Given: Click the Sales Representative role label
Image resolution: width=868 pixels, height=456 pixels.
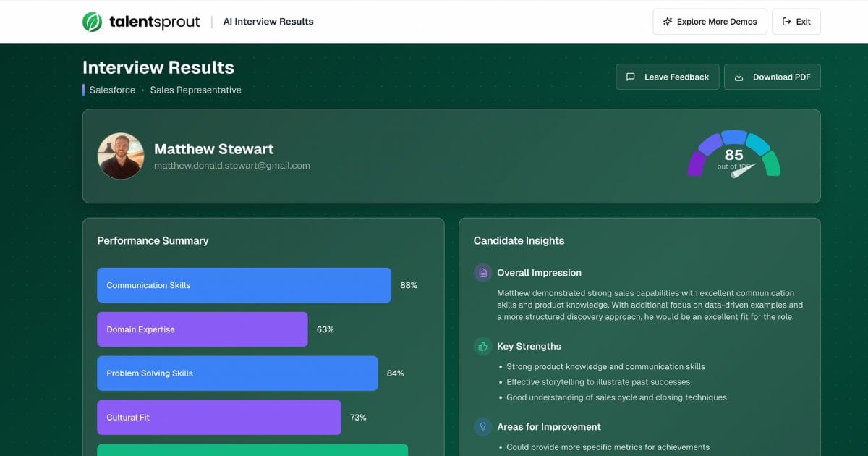Looking at the screenshot, I should [196, 90].
